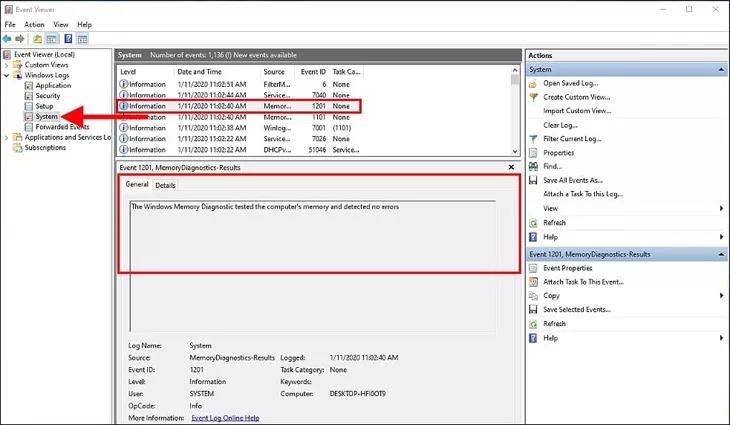Click Clear Log... in Actions pane
Viewport: 730px width, 425px height.
point(560,125)
